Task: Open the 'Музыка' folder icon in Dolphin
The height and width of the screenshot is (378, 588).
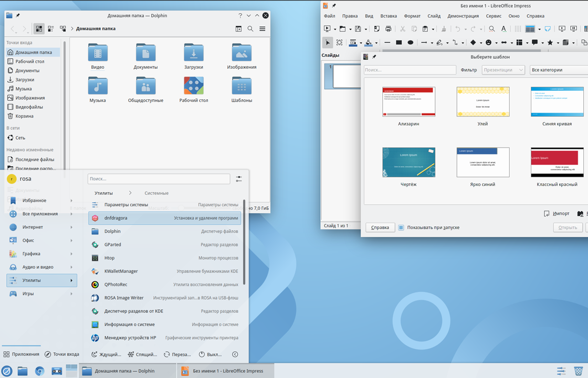Action: tap(98, 86)
